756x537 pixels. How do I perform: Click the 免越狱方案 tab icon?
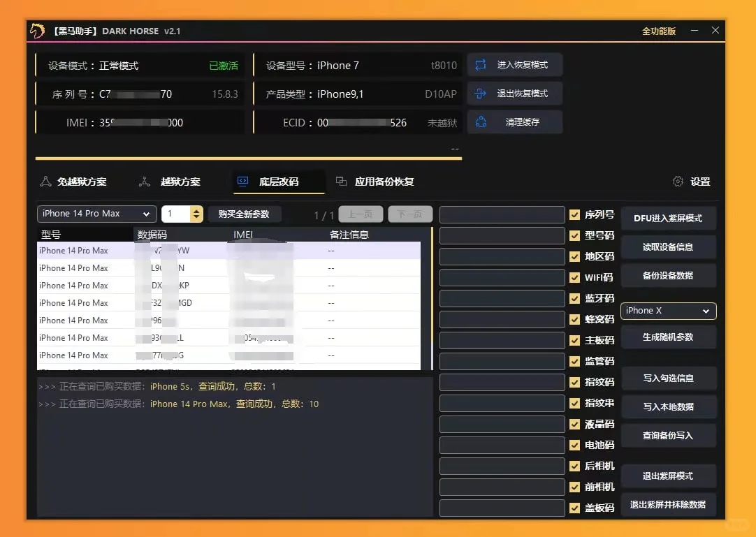[x=46, y=182]
